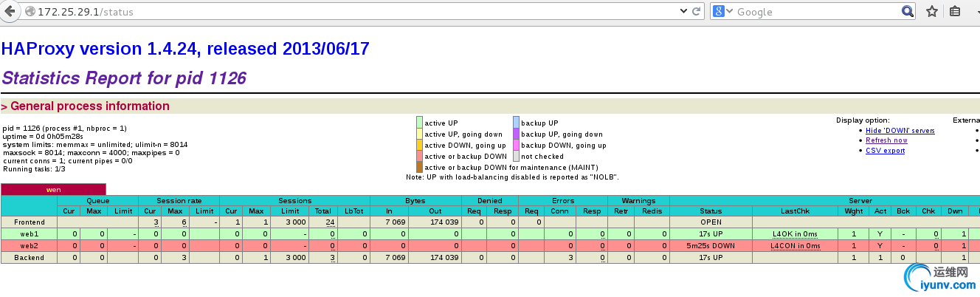980x297 pixels.
Task: Click the 'backup DOWN, going up' pink swatch
Action: tap(517, 145)
